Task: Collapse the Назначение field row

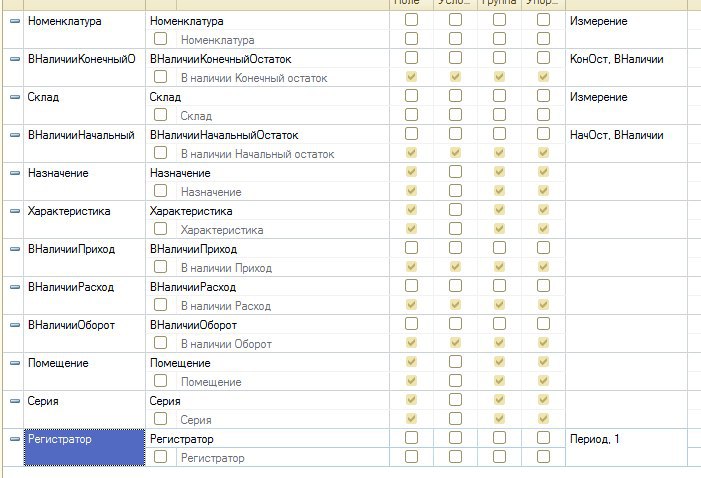Action: (15, 174)
